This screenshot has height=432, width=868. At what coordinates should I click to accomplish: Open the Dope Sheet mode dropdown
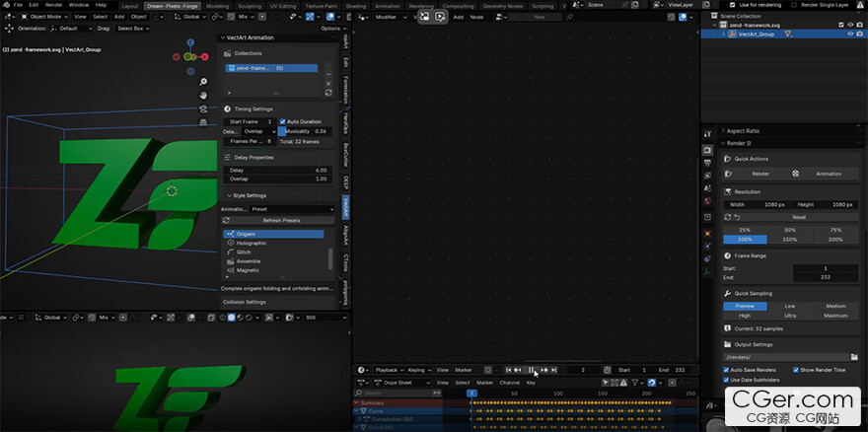(x=401, y=383)
